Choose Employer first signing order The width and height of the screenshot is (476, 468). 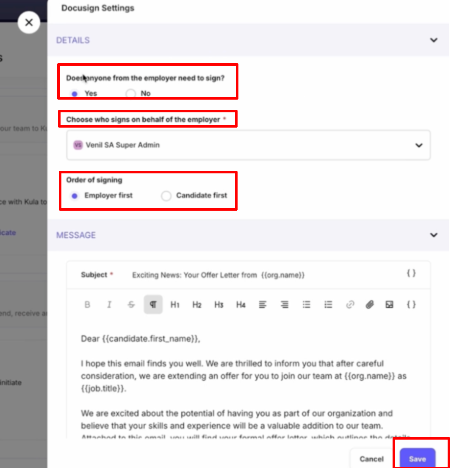click(x=75, y=196)
